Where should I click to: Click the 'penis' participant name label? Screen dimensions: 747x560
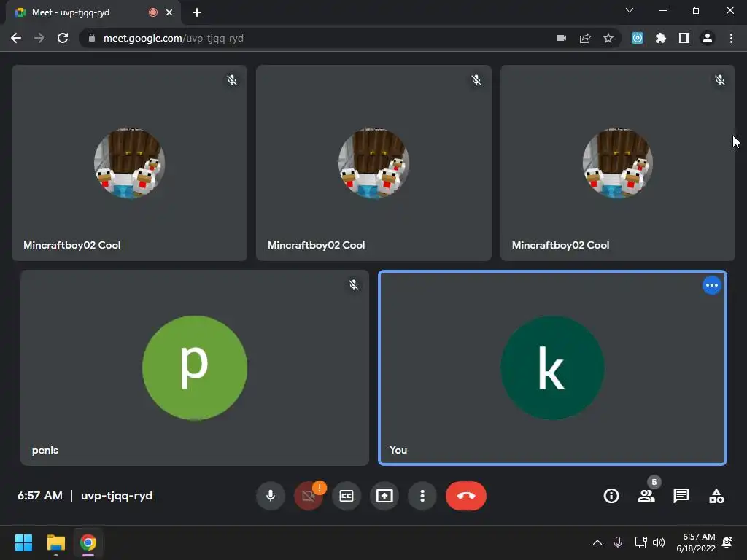click(45, 450)
